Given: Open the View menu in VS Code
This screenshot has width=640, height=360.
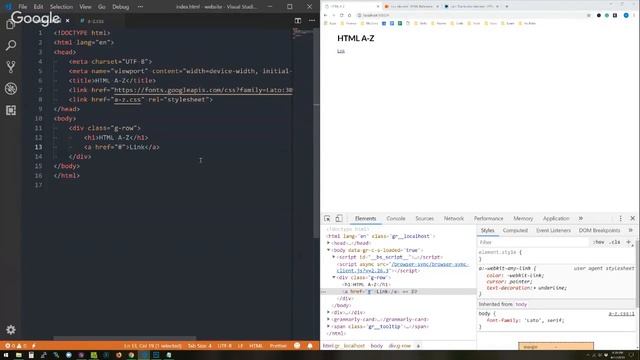Looking at the screenshot, I should coord(85,7).
